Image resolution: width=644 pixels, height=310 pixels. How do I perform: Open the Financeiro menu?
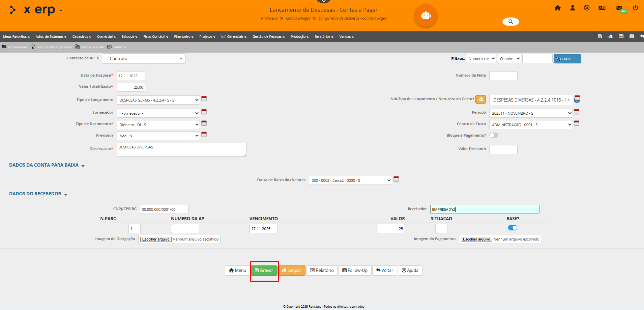(x=183, y=37)
